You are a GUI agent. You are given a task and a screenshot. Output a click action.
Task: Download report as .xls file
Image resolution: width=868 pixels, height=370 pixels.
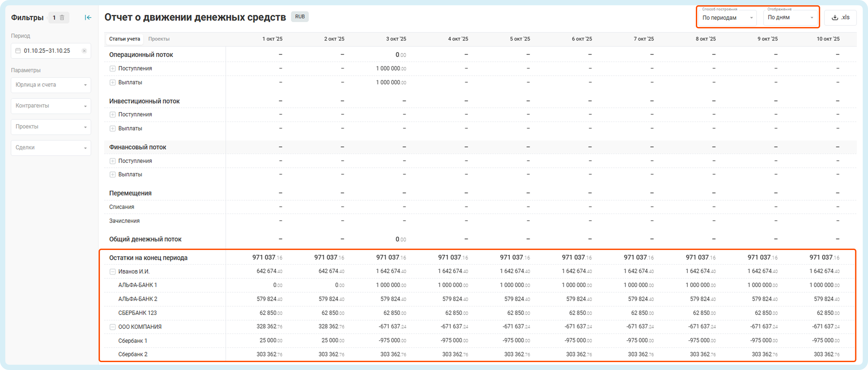840,17
